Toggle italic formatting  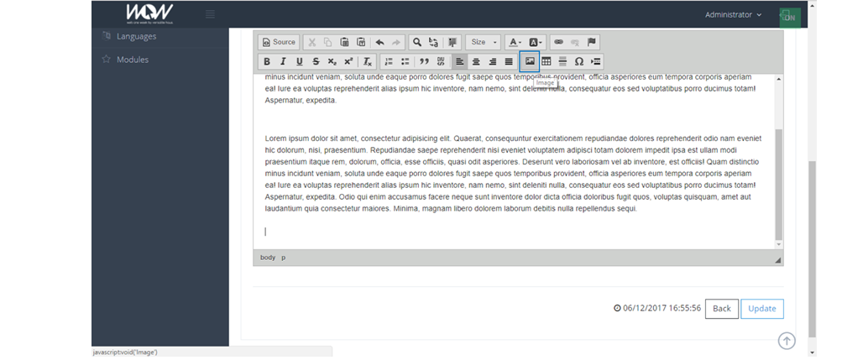[x=283, y=61]
